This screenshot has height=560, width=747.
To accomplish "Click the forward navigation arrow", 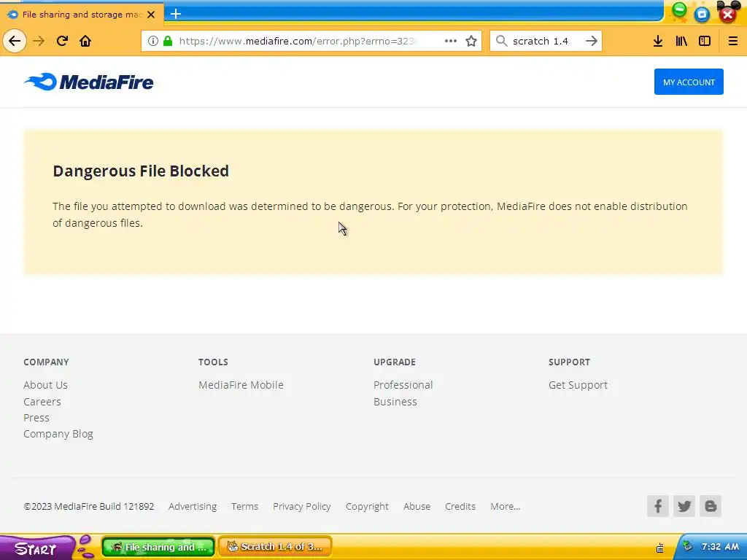I will click(x=39, y=41).
